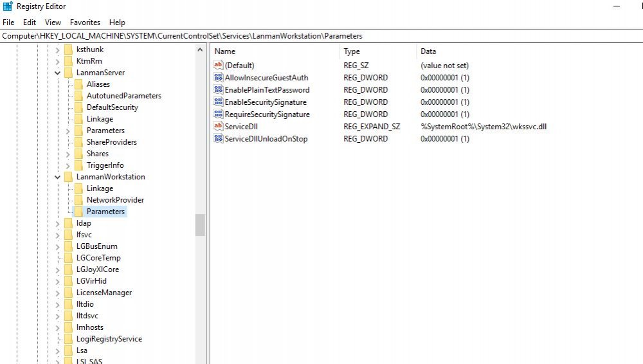Select the lfsvc key

coord(84,235)
